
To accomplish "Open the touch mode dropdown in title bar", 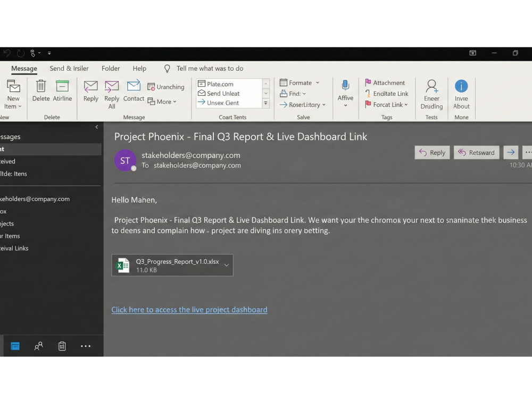I will pos(35,53).
